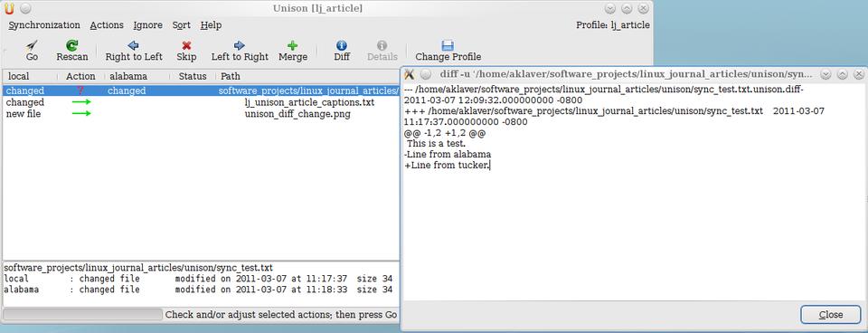Open the Help menu
Screen dimensions: 868x333
click(x=211, y=25)
